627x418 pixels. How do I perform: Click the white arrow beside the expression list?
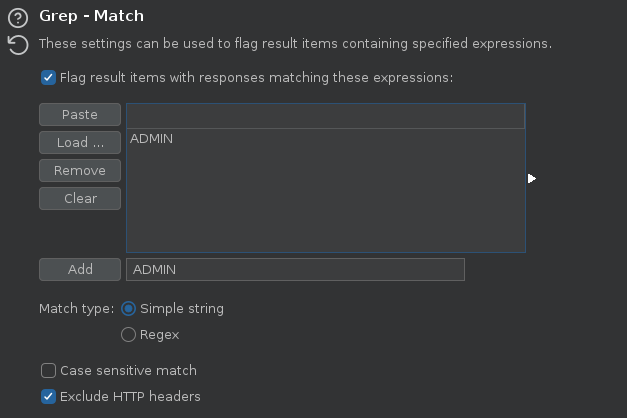531,178
